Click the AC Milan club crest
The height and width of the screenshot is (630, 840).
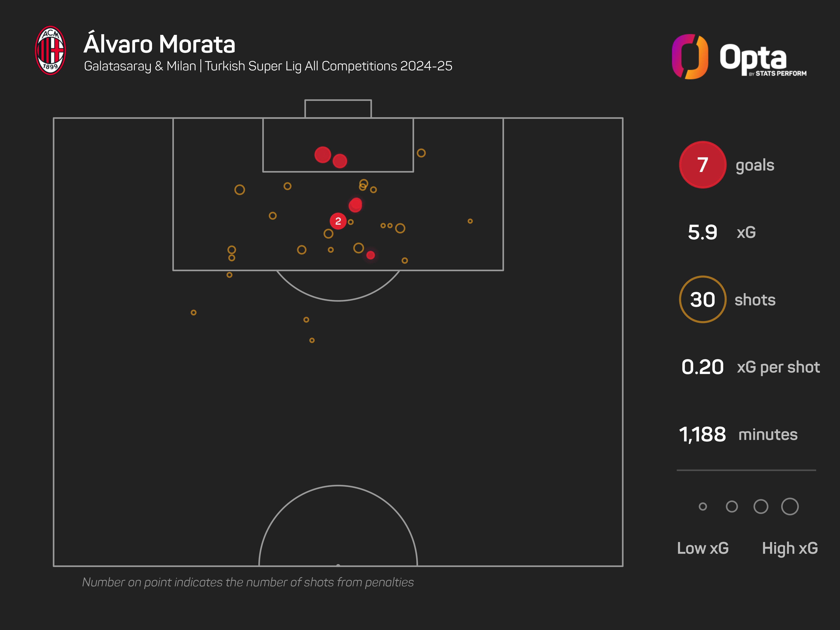point(50,51)
